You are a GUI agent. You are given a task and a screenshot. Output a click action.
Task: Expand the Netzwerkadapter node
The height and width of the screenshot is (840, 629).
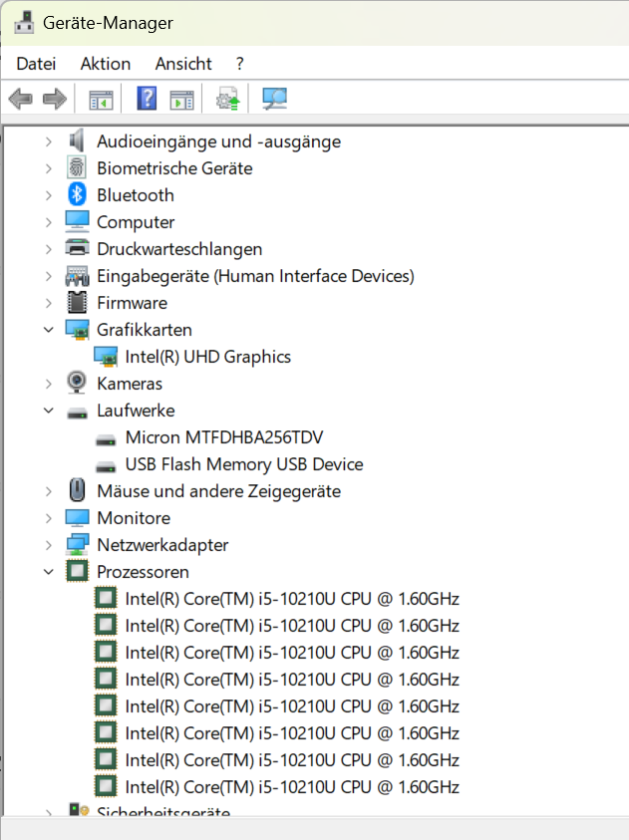[49, 545]
